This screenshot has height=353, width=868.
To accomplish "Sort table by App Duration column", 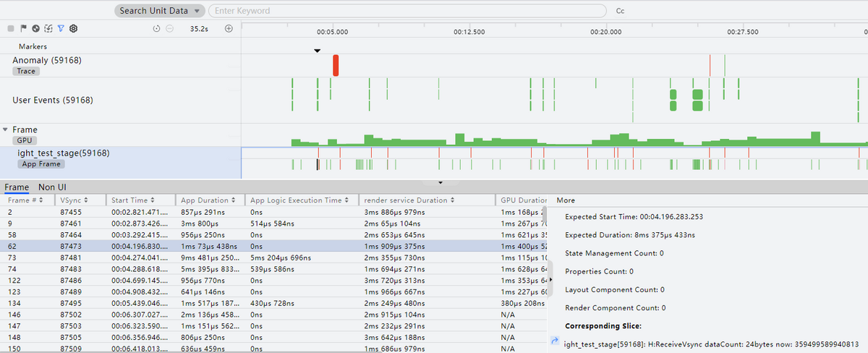I will 209,200.
